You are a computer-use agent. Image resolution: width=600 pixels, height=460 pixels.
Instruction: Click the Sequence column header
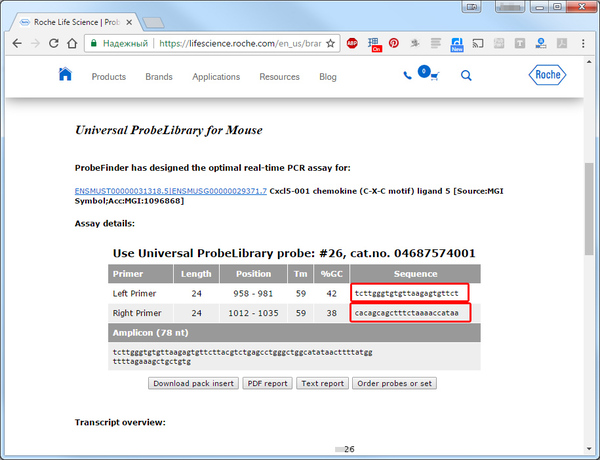(x=415, y=274)
